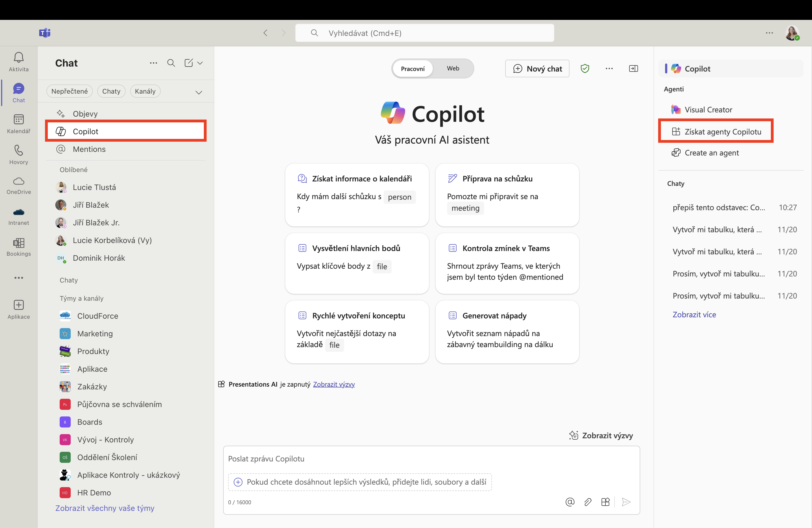The height and width of the screenshot is (528, 812).
Task: Select Copilot in chat list
Action: coord(126,131)
